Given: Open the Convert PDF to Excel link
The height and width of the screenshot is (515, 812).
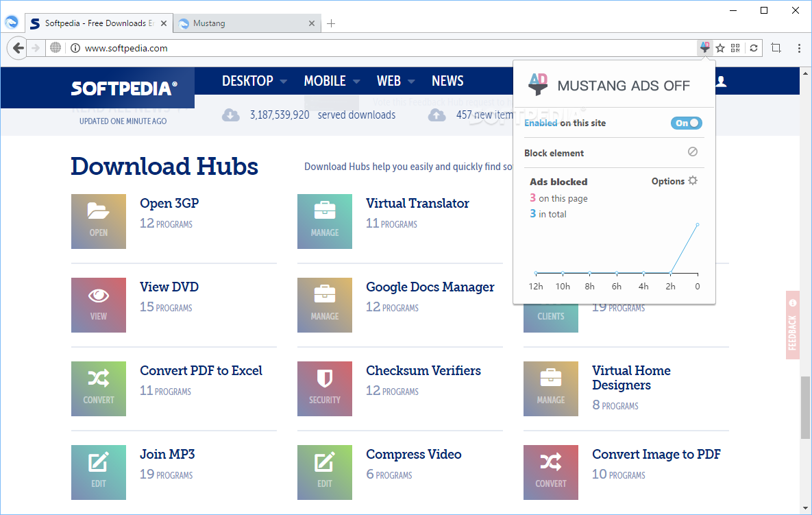Looking at the screenshot, I should pos(201,370).
